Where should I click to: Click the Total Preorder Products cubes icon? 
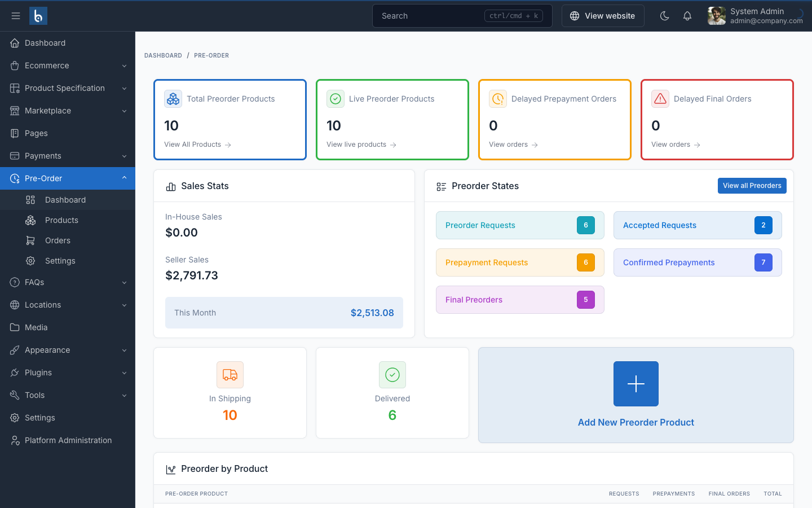pyautogui.click(x=173, y=99)
